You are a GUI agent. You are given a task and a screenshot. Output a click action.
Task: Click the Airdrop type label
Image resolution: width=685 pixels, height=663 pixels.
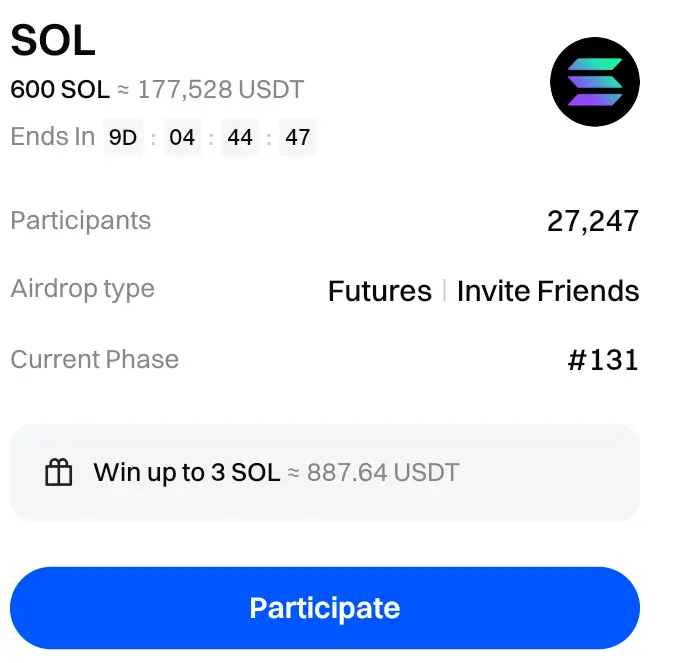(x=83, y=289)
